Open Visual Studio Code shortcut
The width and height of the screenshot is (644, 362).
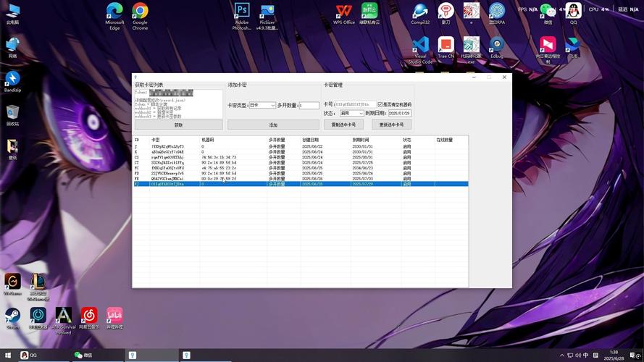click(x=420, y=45)
